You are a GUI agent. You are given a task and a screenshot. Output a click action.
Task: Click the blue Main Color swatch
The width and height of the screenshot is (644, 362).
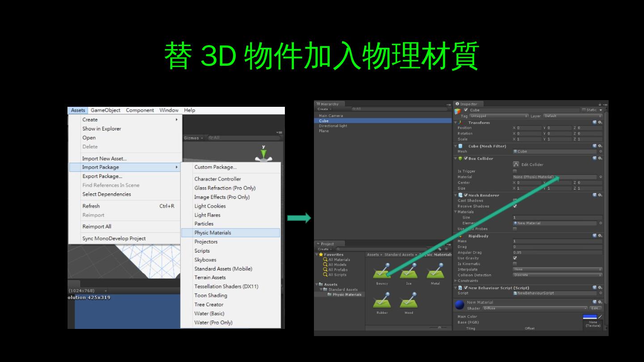click(x=589, y=317)
